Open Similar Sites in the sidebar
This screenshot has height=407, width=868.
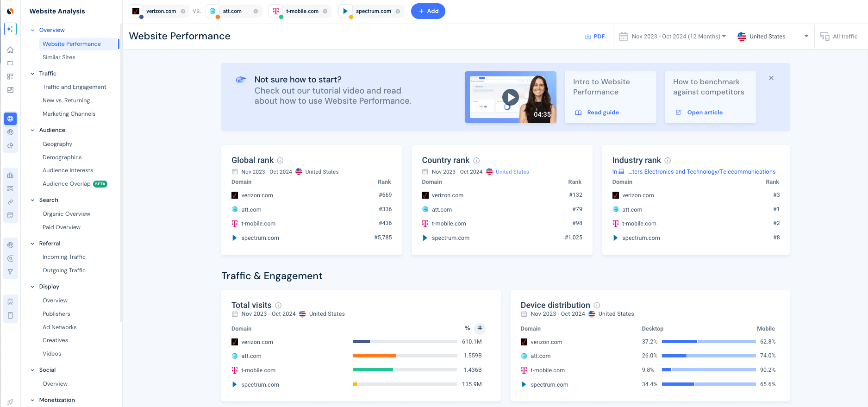(59, 57)
